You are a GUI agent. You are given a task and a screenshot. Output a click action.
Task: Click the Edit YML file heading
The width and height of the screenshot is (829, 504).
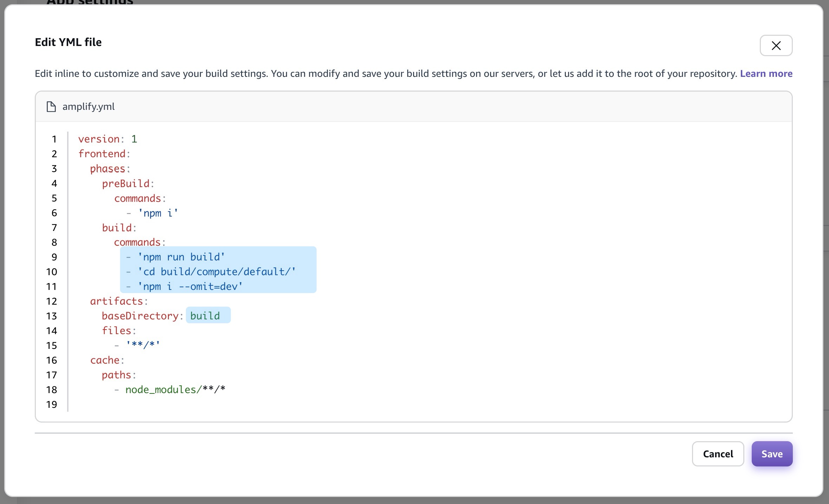coord(68,42)
